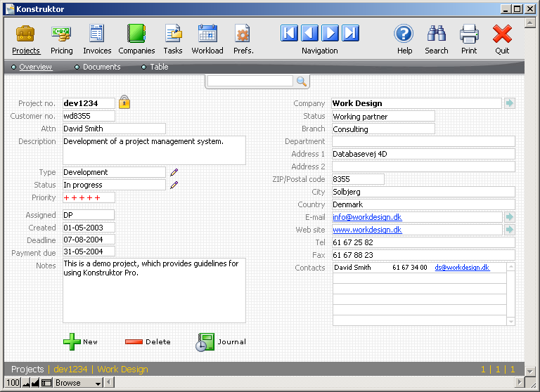This screenshot has height=392, width=540.
Task: Click the Notes text area
Action: 154,290
